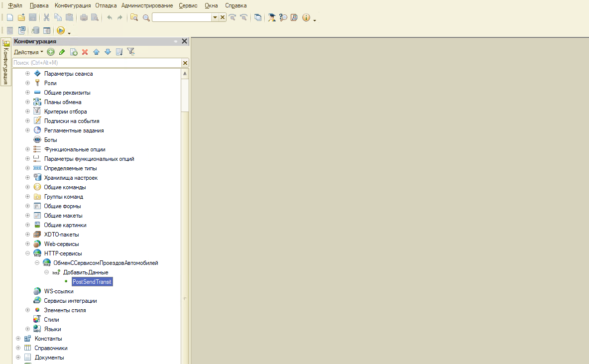Expand the Планы обмена node
The width and height of the screenshot is (589, 364).
[27, 102]
